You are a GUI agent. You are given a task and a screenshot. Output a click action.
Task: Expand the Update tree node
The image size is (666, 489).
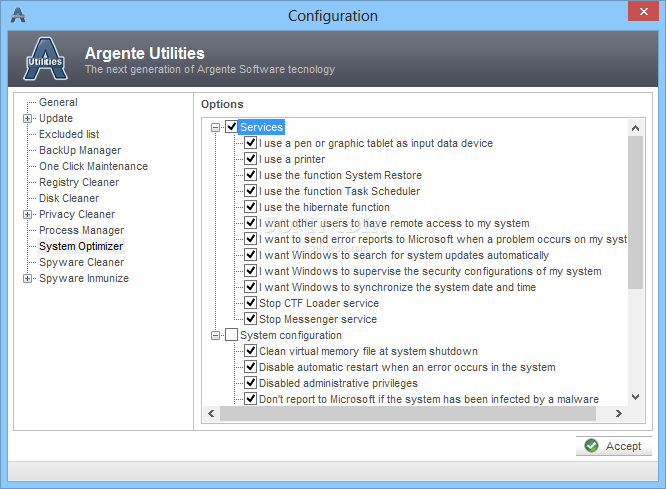click(x=27, y=119)
